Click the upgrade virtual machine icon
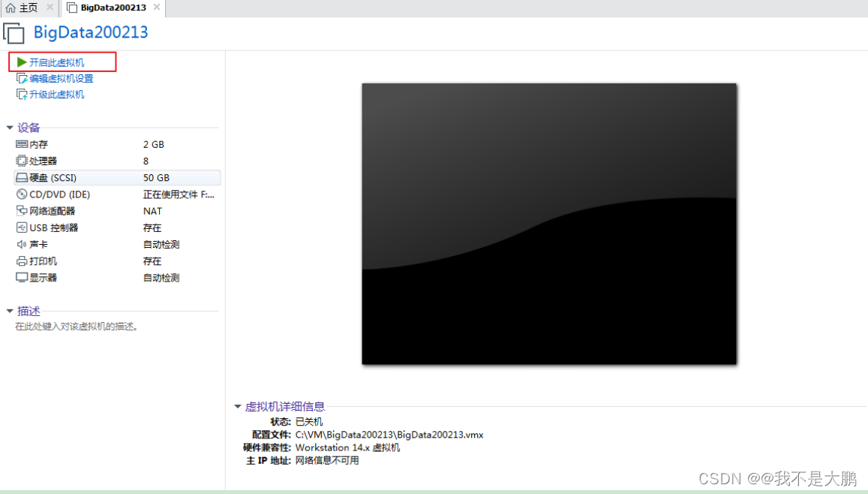 22,95
